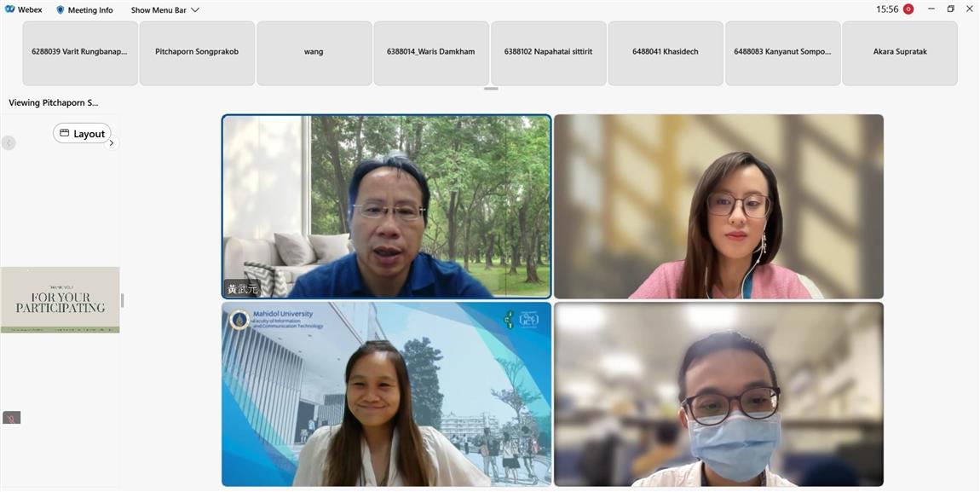Select participant tile named wang
Viewport: 980px width, 492px height.
[x=314, y=52]
